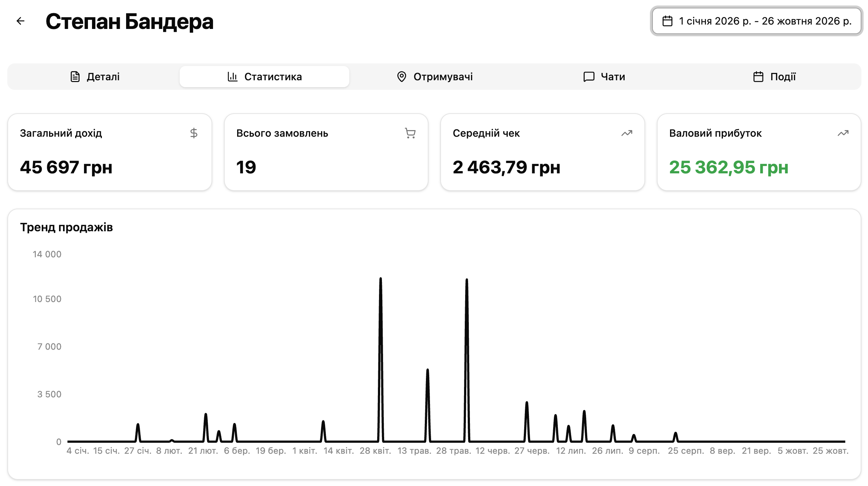Click the Тренд продажів chart heading

[66, 227]
